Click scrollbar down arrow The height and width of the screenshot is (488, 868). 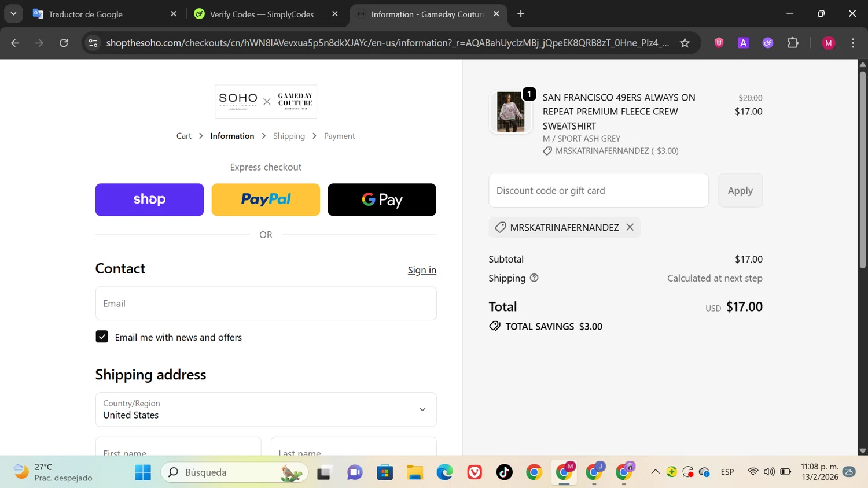(x=862, y=450)
